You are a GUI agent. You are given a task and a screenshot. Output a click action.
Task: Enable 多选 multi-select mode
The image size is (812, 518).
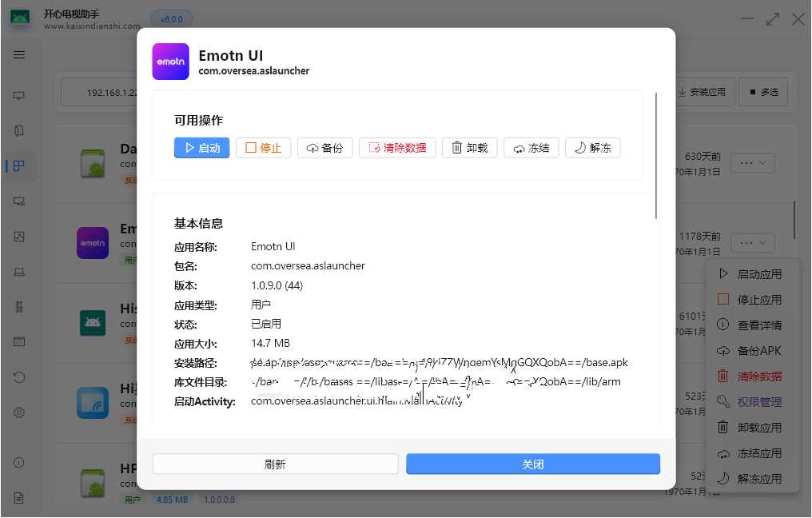[762, 92]
